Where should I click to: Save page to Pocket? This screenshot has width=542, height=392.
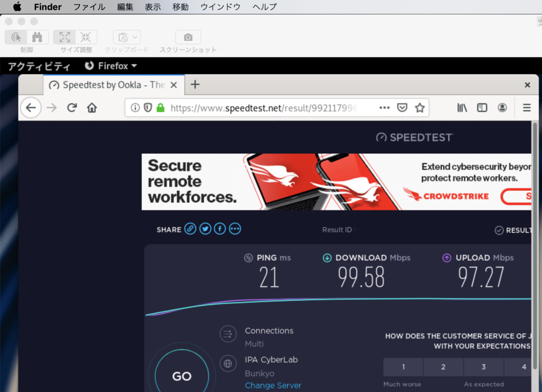tap(402, 107)
